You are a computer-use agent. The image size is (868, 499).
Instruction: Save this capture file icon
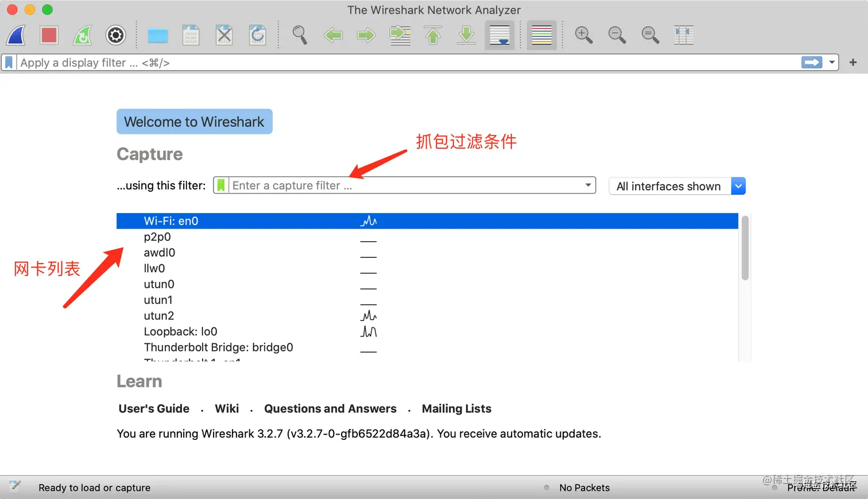point(191,36)
